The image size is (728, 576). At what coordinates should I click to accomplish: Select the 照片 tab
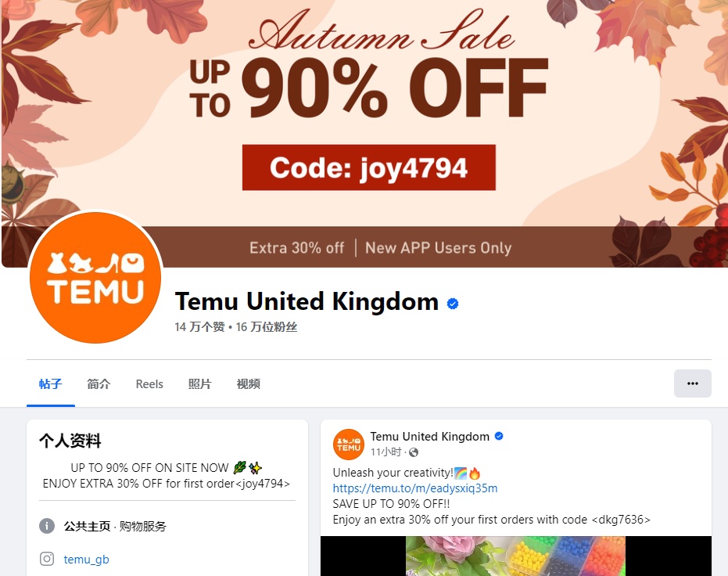[199, 384]
